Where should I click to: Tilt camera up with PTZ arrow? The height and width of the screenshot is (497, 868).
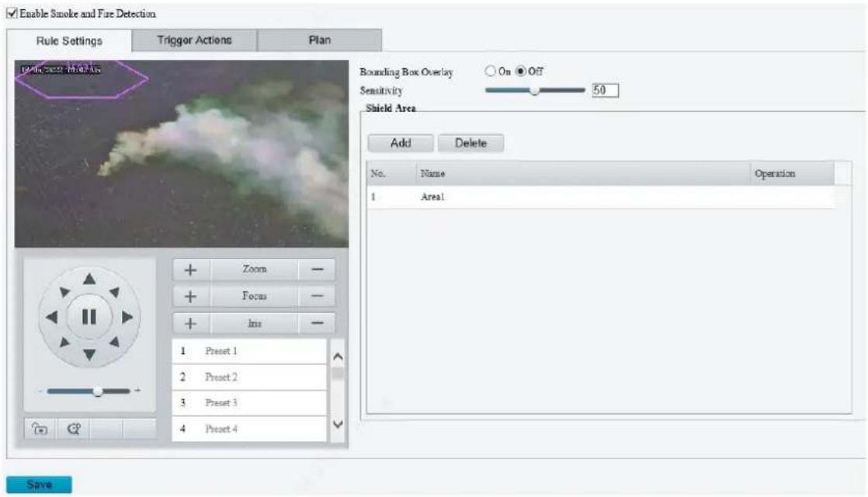(89, 279)
